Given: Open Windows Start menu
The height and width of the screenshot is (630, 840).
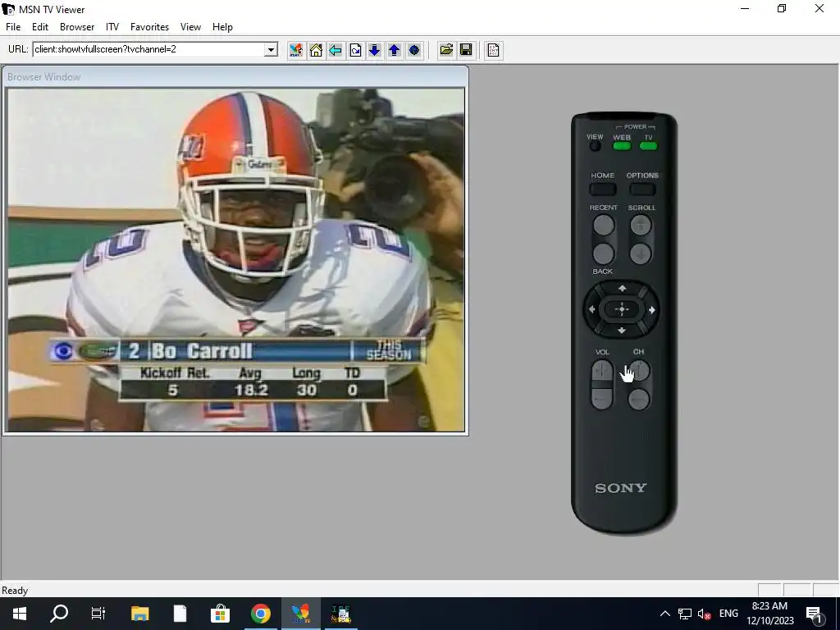Looking at the screenshot, I should (x=20, y=614).
